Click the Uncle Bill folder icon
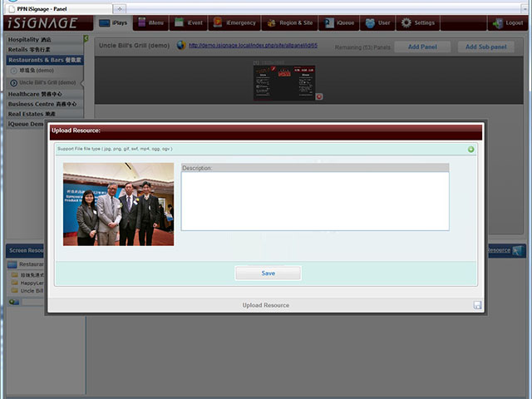This screenshot has width=532, height=399. click(14, 291)
